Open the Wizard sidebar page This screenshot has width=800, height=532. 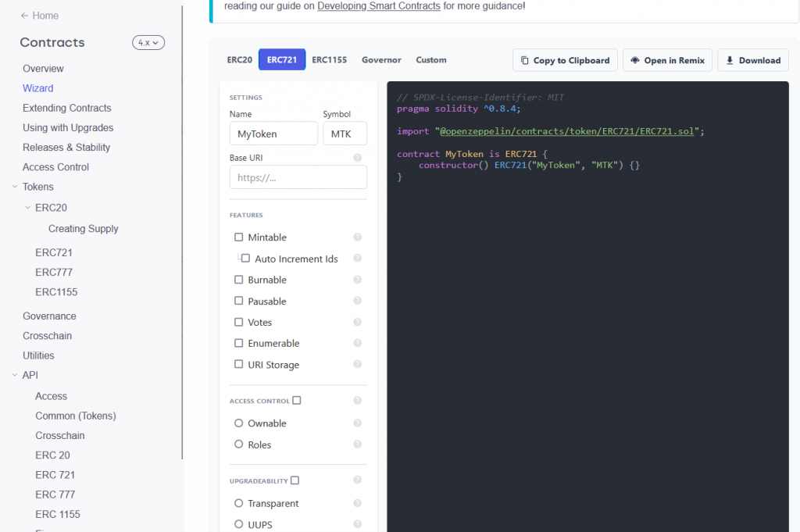(37, 88)
